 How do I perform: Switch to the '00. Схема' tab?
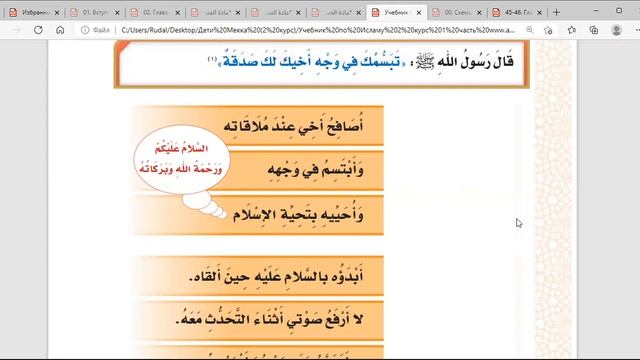[457, 13]
